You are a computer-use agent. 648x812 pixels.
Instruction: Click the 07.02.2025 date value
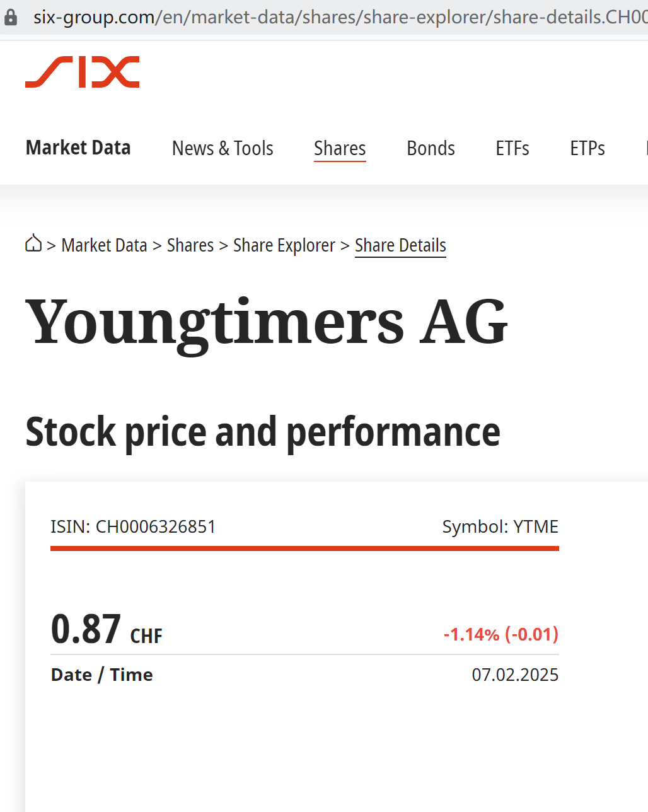(x=515, y=675)
